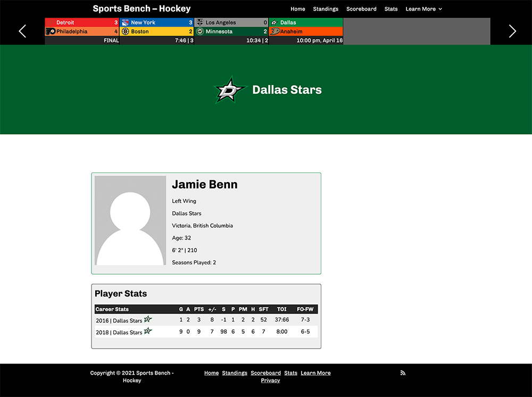Click the footer Stats link
The height and width of the screenshot is (397, 532).
click(291, 373)
